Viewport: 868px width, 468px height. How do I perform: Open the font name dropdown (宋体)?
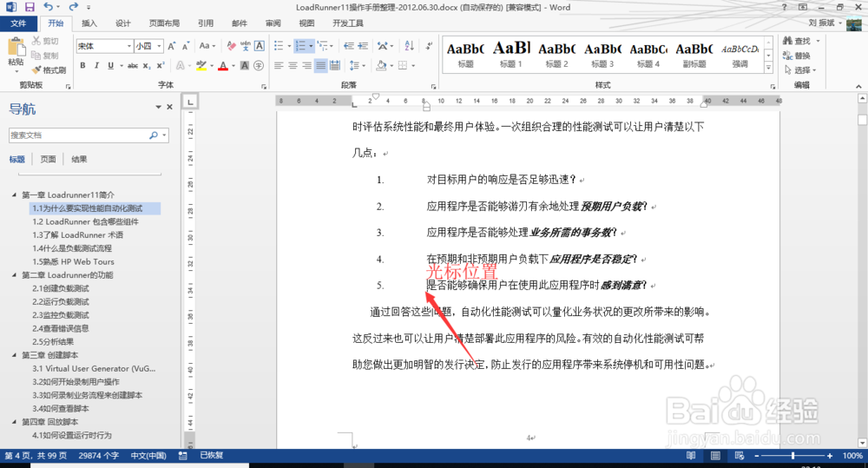[x=129, y=46]
